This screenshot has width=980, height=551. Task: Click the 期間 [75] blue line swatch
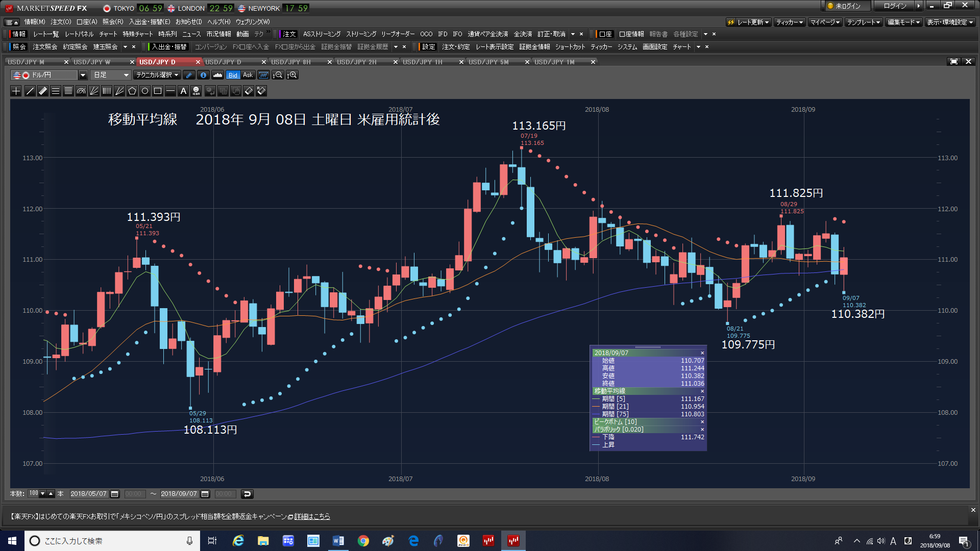(596, 414)
